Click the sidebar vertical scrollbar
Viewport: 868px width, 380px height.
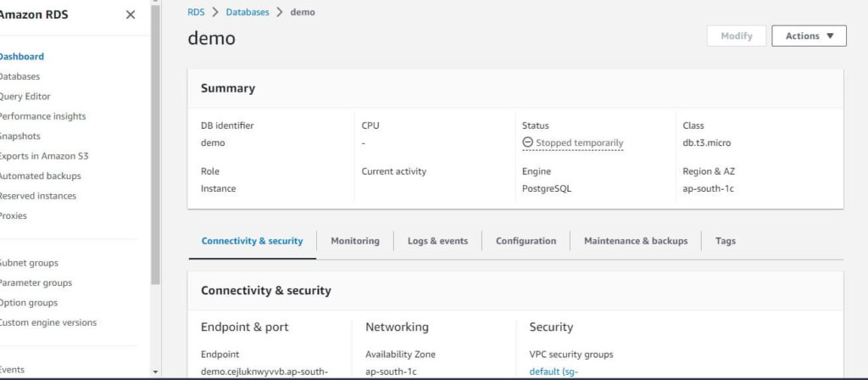click(156, 144)
